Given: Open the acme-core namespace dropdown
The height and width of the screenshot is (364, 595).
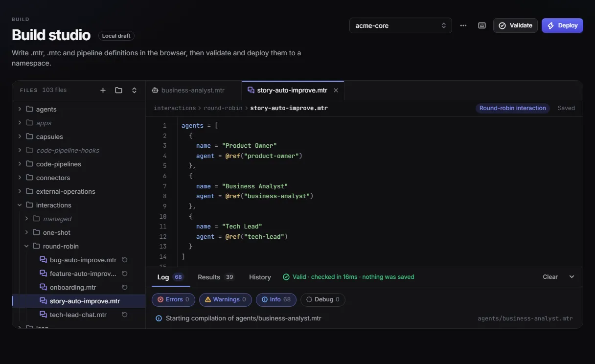Looking at the screenshot, I should tap(401, 25).
